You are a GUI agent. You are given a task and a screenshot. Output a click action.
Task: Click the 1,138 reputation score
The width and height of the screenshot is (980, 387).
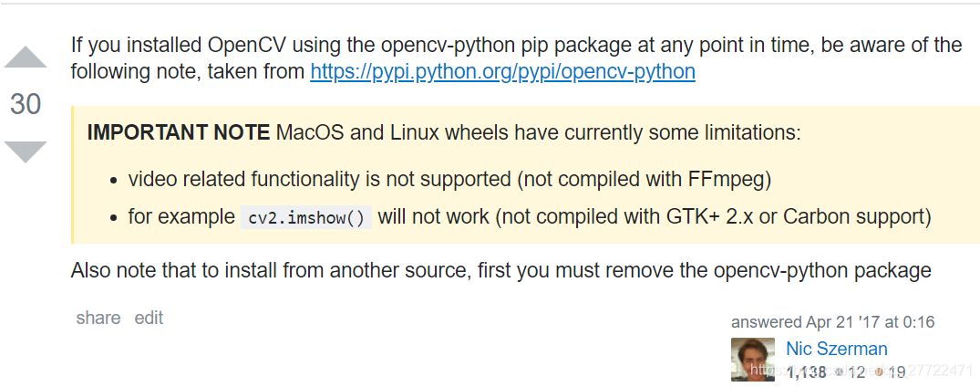tap(806, 372)
